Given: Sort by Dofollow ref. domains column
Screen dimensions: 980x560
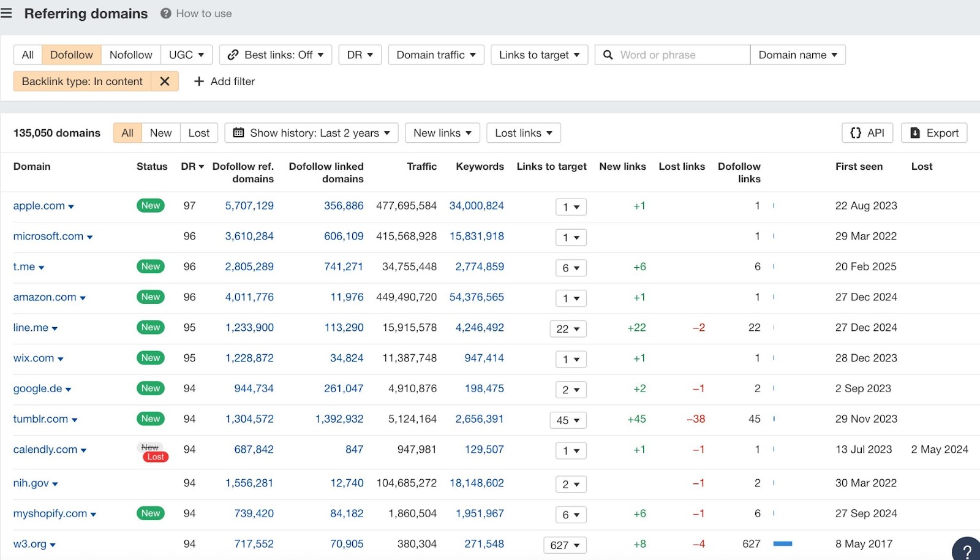Looking at the screenshot, I should point(243,173).
